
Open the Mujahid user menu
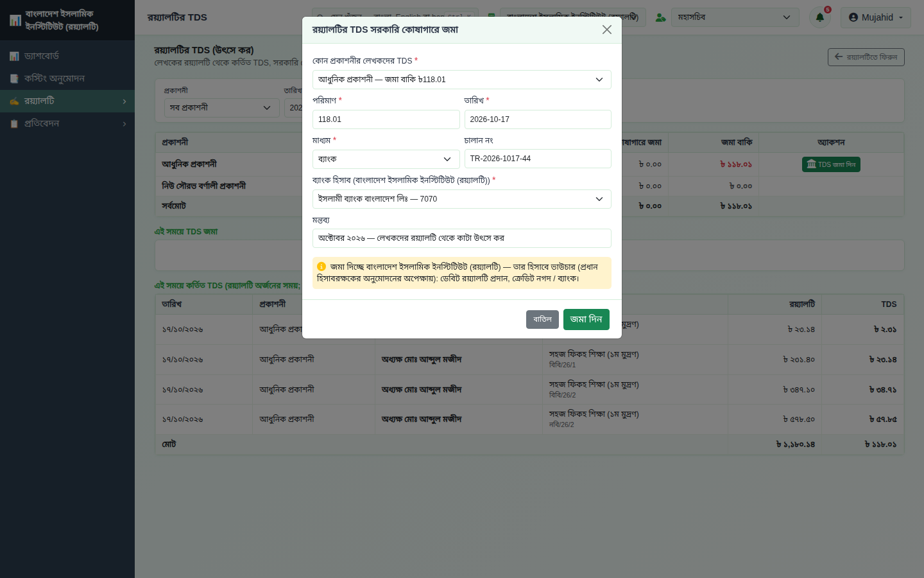pos(876,17)
